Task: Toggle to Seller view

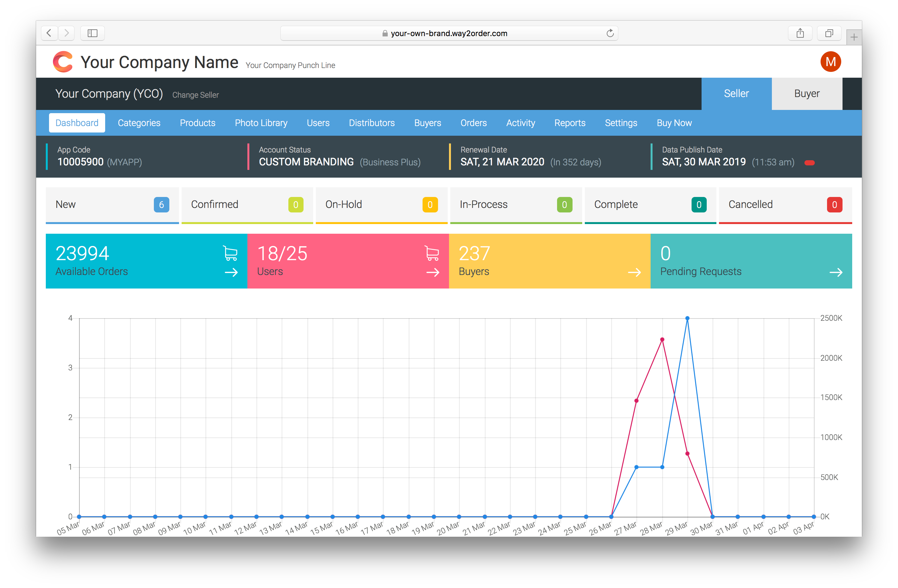Action: point(737,94)
